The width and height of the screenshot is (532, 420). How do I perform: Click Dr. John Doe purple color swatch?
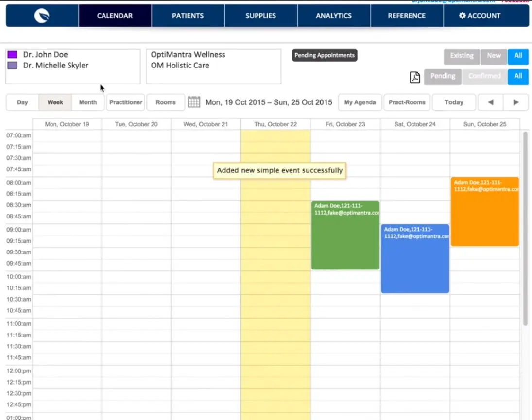pyautogui.click(x=13, y=55)
